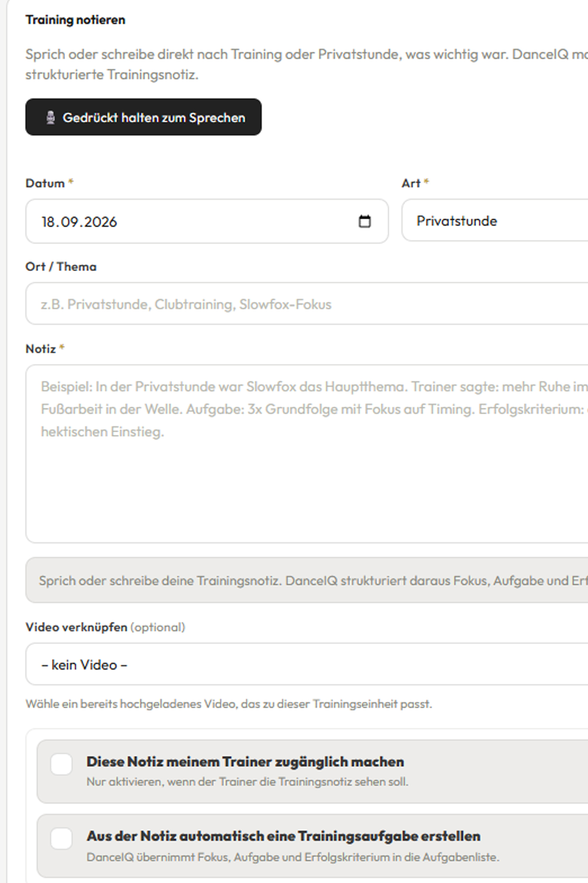
Task: Check automatic Trainingsaufgabe creation option
Action: (x=62, y=838)
